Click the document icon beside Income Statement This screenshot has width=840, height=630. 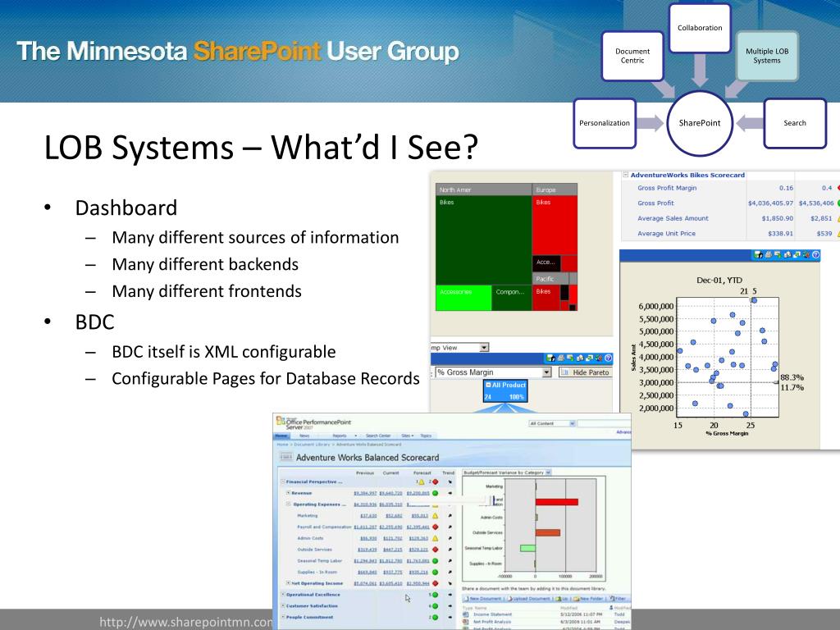pyautogui.click(x=466, y=614)
